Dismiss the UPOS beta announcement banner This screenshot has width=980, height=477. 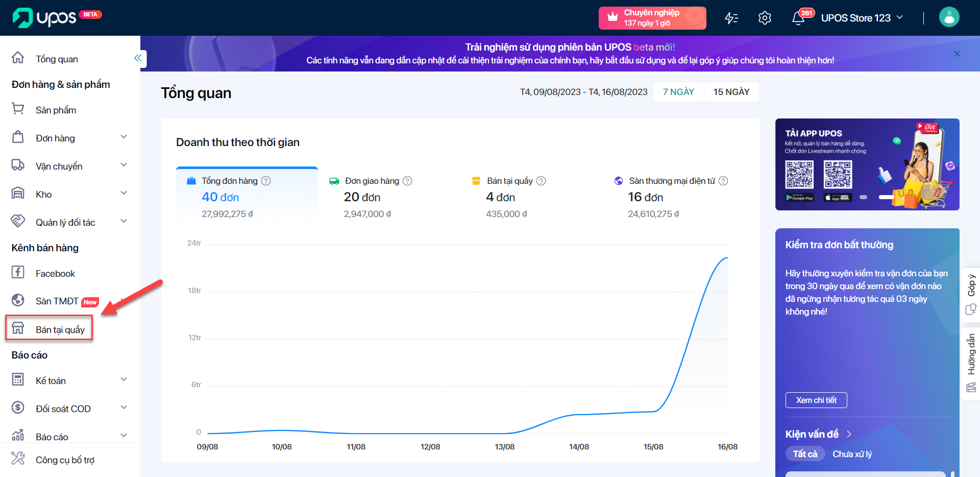(x=957, y=54)
